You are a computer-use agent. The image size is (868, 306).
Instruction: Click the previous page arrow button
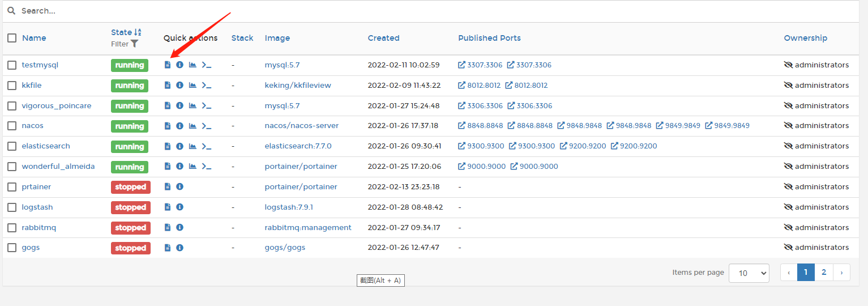[x=789, y=273]
